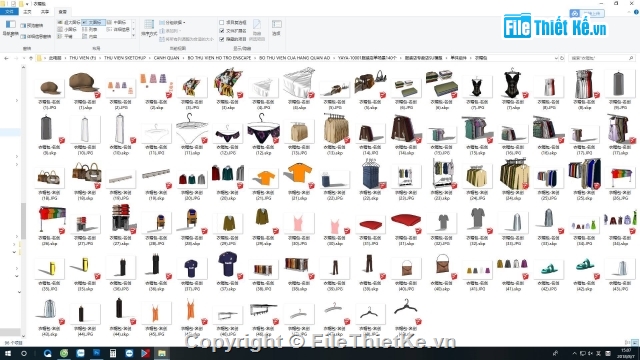Click the refresh button beside address bar
Viewport: 640px width, 360px height.
tap(562, 58)
